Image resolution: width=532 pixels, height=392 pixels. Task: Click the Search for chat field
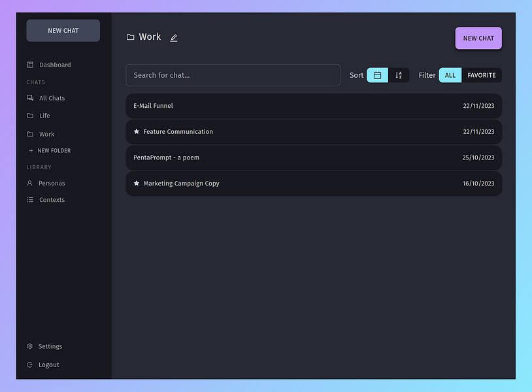point(233,75)
